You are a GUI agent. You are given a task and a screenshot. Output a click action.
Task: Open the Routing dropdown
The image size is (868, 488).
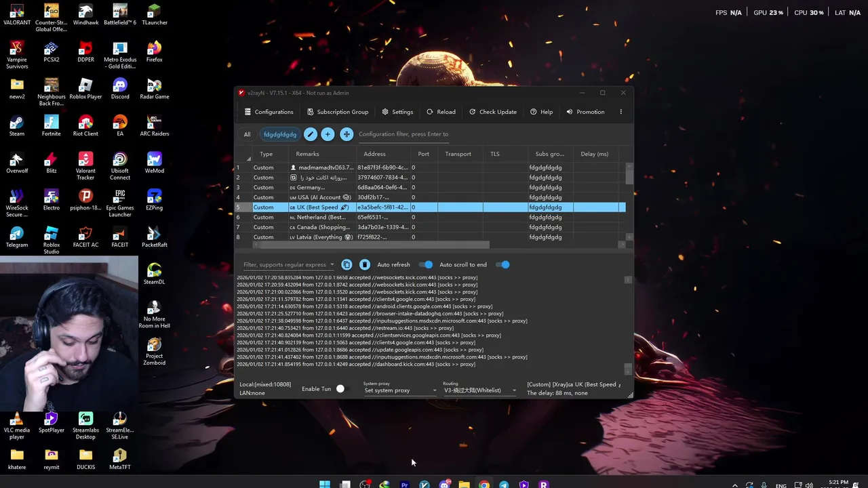pyautogui.click(x=480, y=390)
